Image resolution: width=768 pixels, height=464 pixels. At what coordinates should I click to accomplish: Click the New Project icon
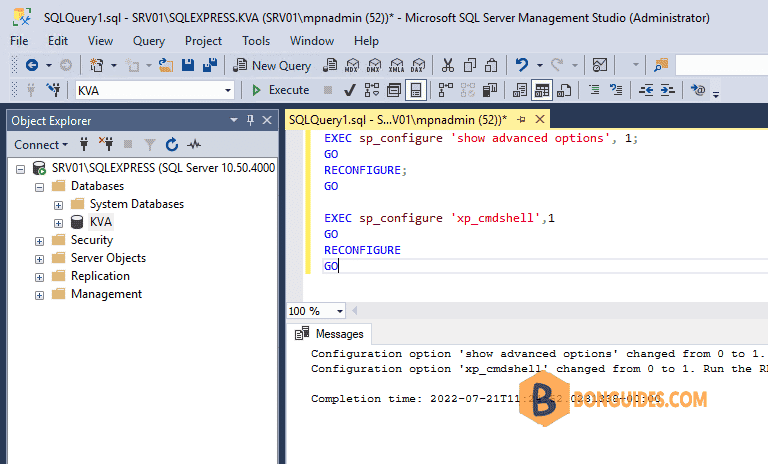[97, 65]
